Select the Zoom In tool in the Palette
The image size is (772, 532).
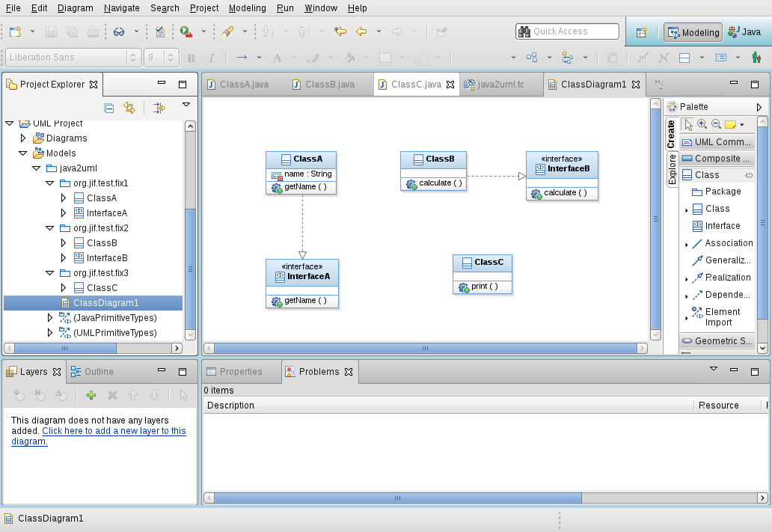point(702,123)
